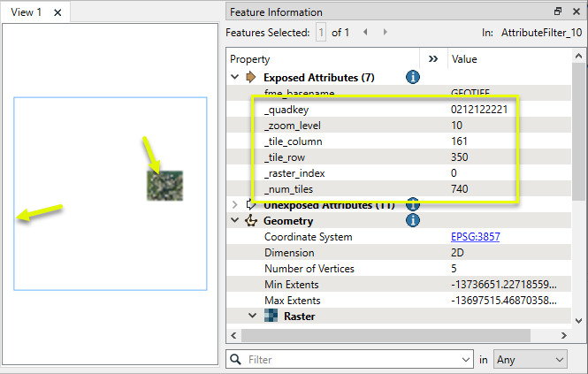Viewport: 588px width, 374px height.
Task: Click the Raster checkerboard icon
Action: pyautogui.click(x=271, y=316)
